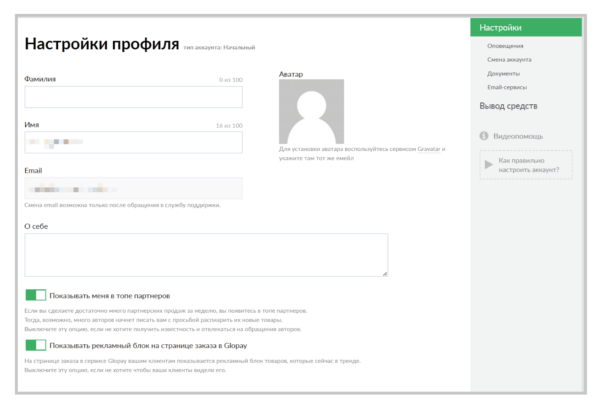This screenshot has width=600, height=409.
Task: Open Email-сервисы in the sidebar
Action: [x=507, y=87]
